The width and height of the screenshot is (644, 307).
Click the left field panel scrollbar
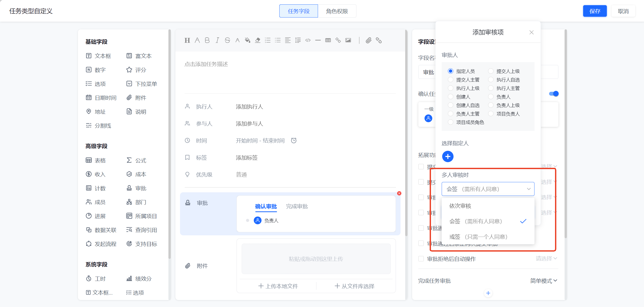(169, 144)
